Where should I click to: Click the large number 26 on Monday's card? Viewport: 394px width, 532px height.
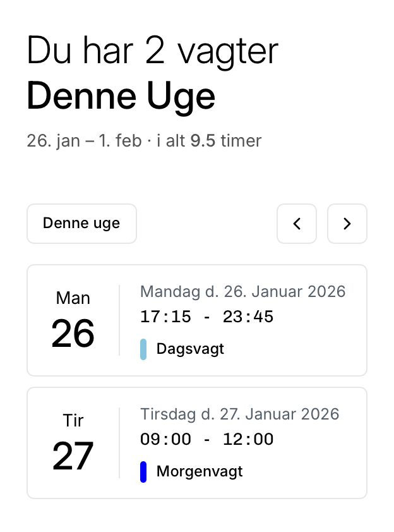(x=73, y=334)
